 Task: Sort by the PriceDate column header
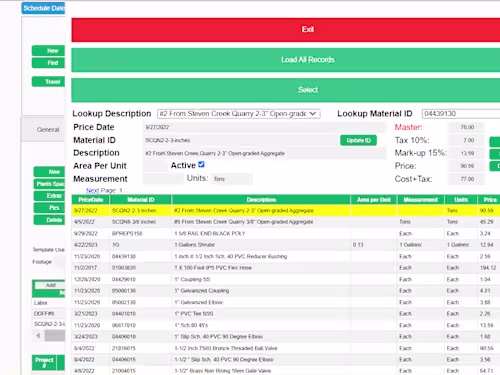pyautogui.click(x=91, y=200)
